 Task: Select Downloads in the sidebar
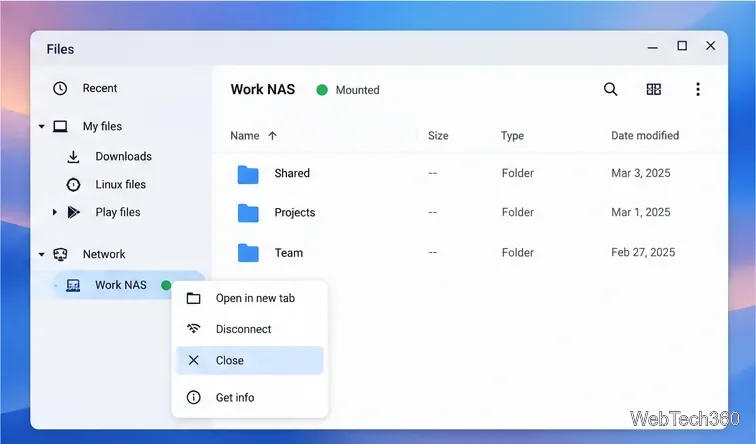click(x=123, y=157)
